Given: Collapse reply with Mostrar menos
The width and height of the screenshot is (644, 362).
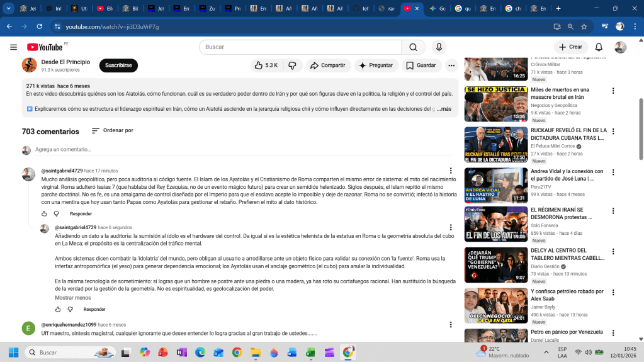Looking at the screenshot, I should tap(72, 298).
